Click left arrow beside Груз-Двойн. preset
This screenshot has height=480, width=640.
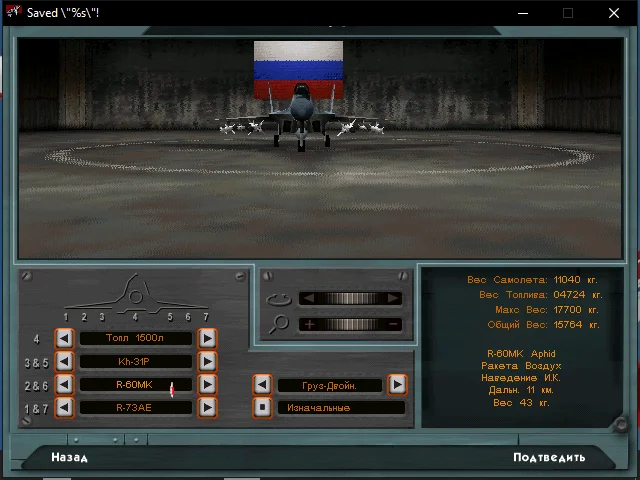click(x=262, y=384)
